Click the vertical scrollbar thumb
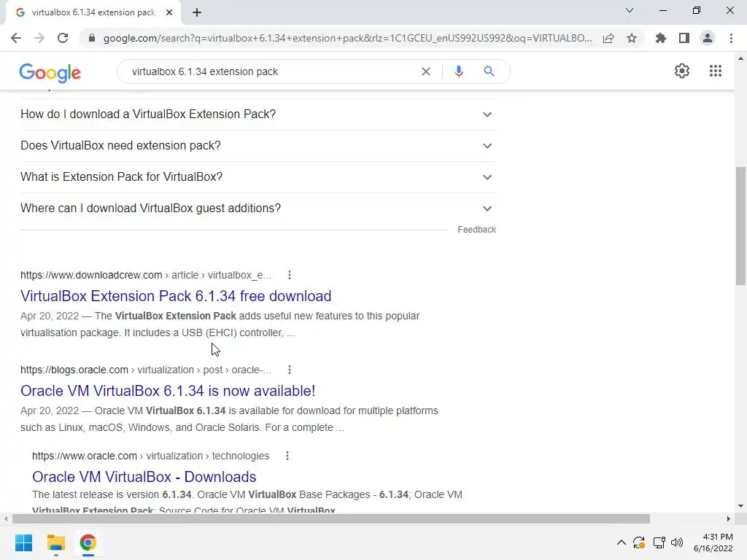 (740, 226)
